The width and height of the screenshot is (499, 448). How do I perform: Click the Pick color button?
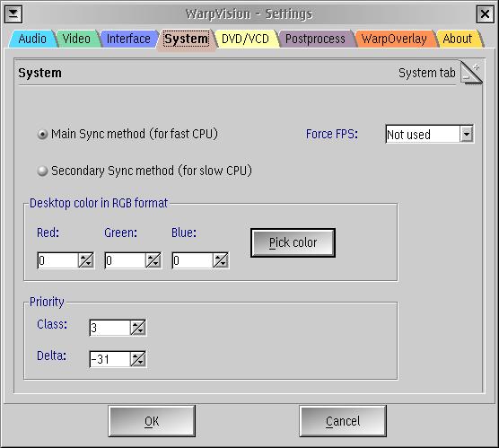coord(293,242)
